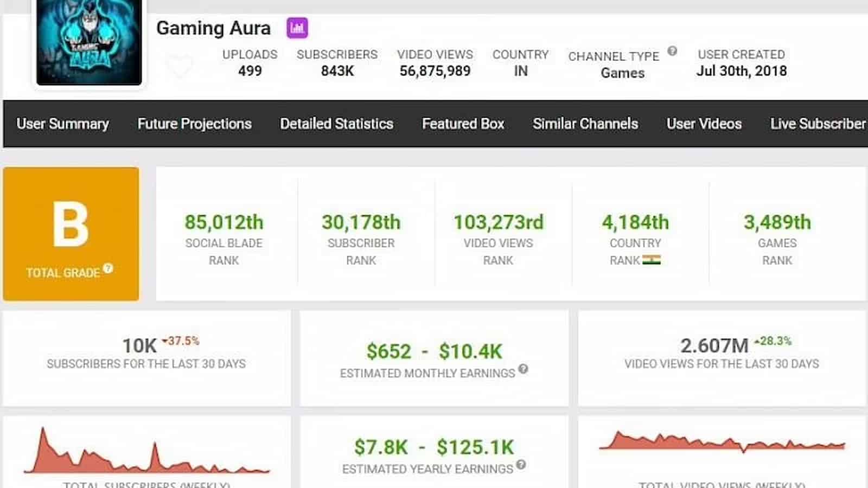Click the 30,178th subscriber rank

click(x=361, y=222)
